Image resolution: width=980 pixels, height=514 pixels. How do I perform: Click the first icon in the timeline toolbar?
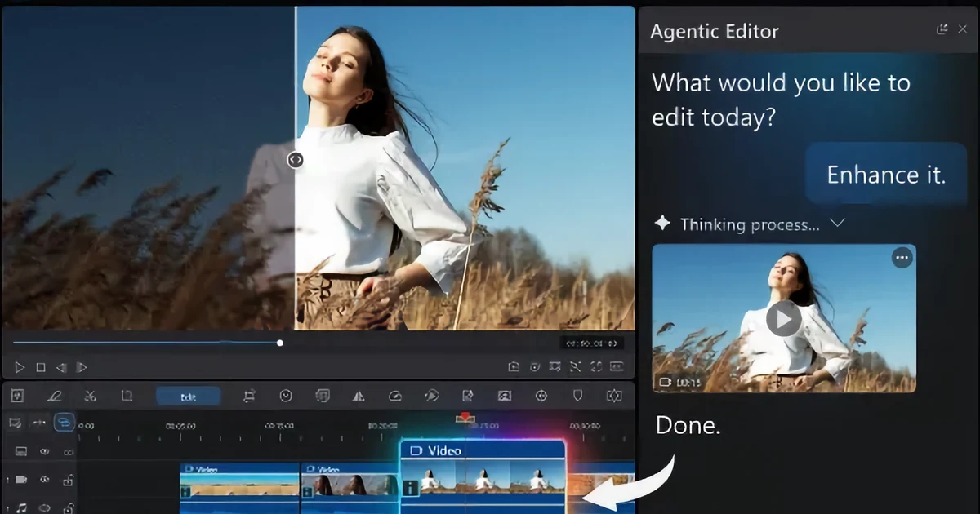coord(17,397)
